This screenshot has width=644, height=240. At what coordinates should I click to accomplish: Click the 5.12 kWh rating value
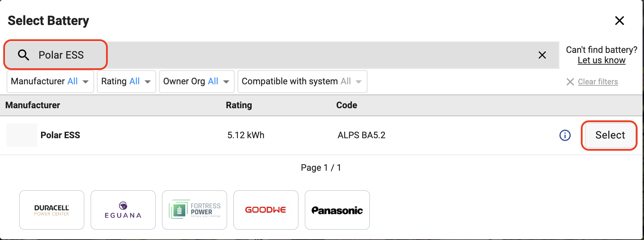[x=246, y=135]
